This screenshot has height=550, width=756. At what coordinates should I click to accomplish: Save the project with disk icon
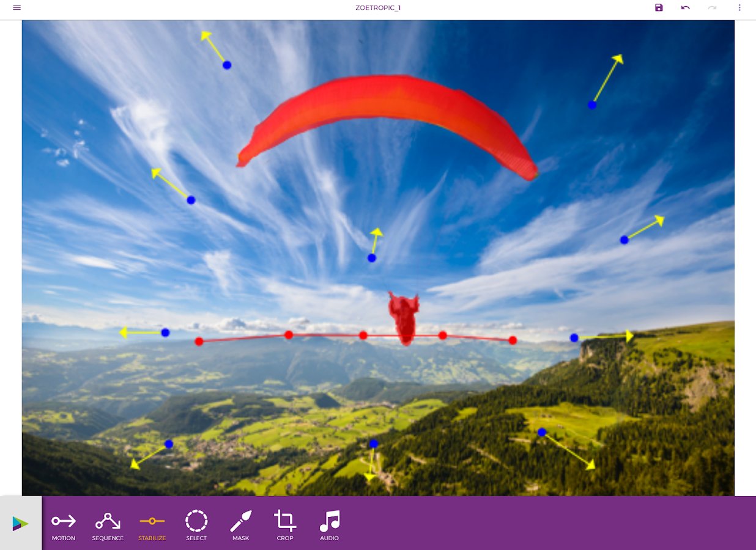tap(659, 7)
